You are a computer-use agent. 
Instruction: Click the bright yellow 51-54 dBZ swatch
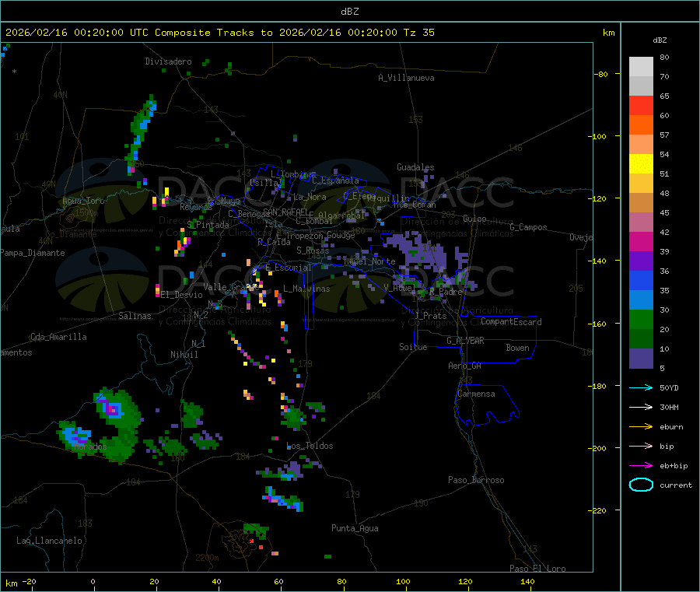pos(641,164)
